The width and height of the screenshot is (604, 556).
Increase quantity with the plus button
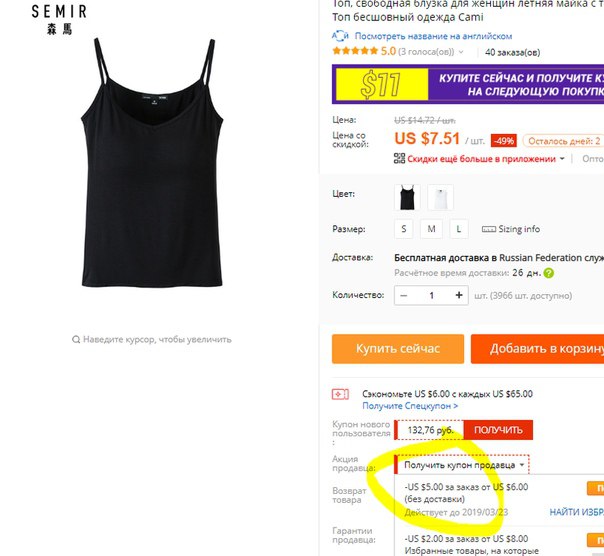(459, 295)
